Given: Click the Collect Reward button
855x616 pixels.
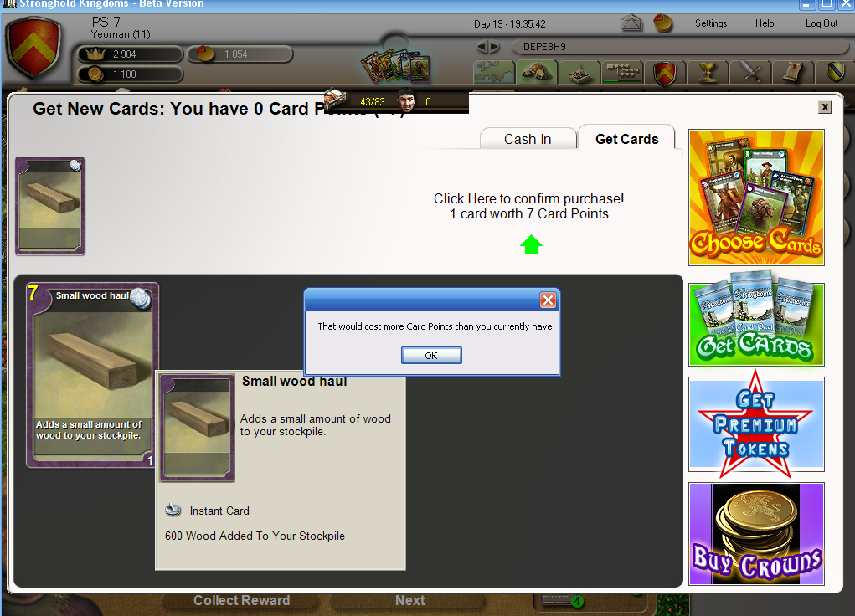Looking at the screenshot, I should pyautogui.click(x=241, y=600).
